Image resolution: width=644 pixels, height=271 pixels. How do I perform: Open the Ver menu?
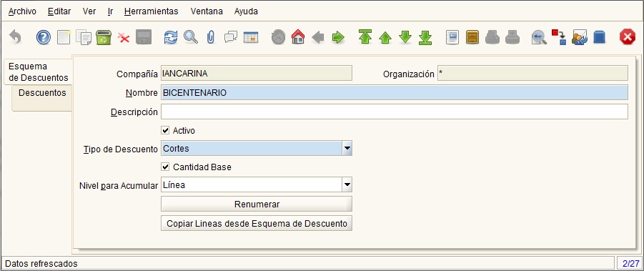click(x=89, y=11)
